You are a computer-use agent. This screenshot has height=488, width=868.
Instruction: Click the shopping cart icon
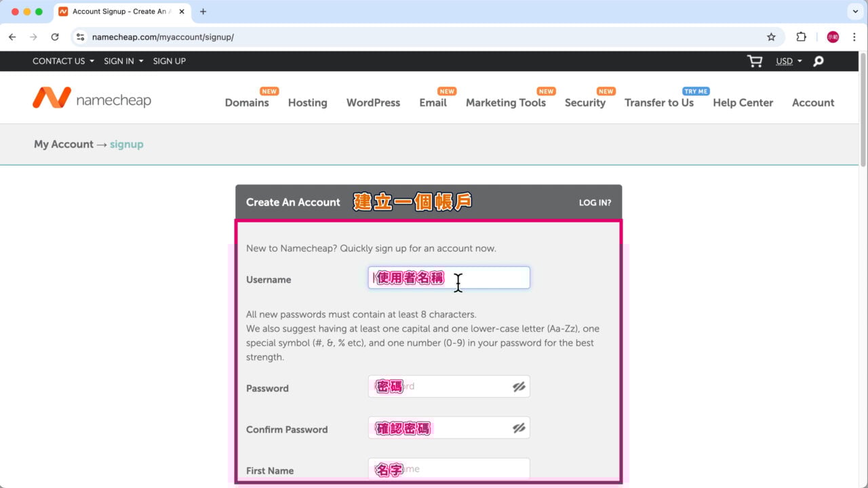click(x=754, y=61)
